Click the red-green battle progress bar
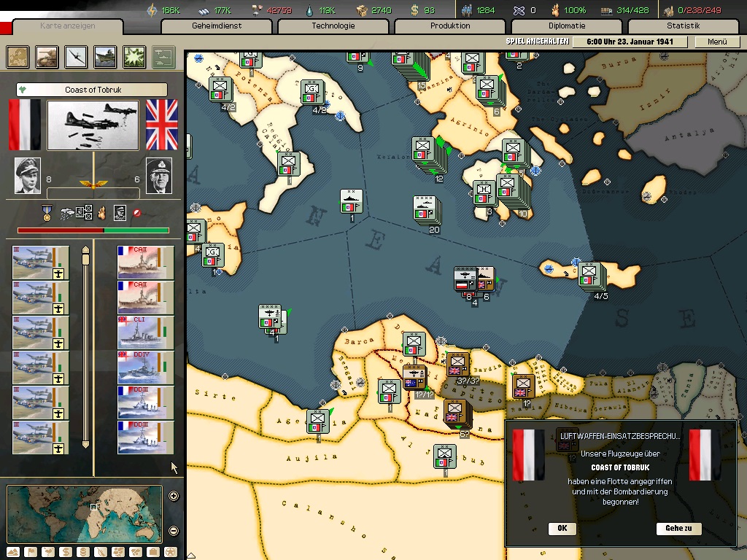The width and height of the screenshot is (747, 560). coord(93,230)
